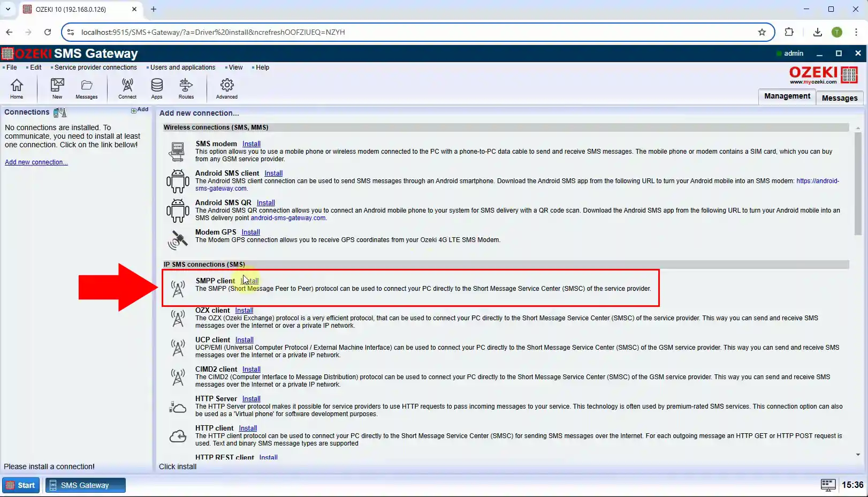
Task: Install the CIMD2 client connection
Action: [x=252, y=370]
